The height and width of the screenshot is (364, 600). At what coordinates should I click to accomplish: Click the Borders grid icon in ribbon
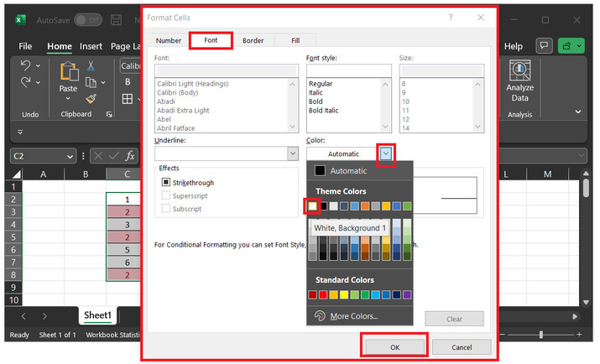128,99
